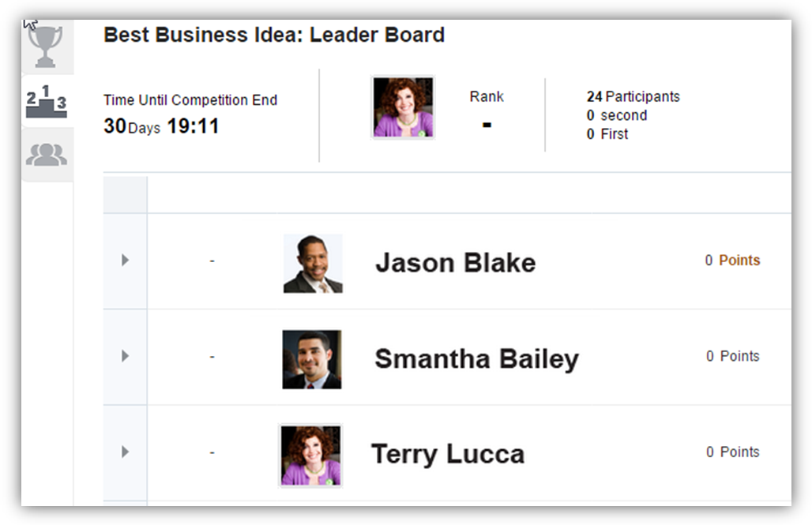Click the Best Business Idea Leader Board title
812x525 pixels.
(x=274, y=35)
